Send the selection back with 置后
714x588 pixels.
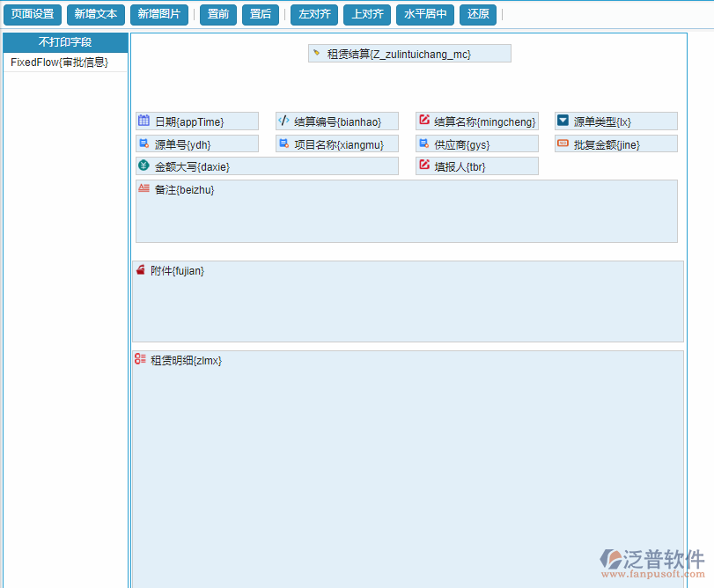(x=261, y=14)
